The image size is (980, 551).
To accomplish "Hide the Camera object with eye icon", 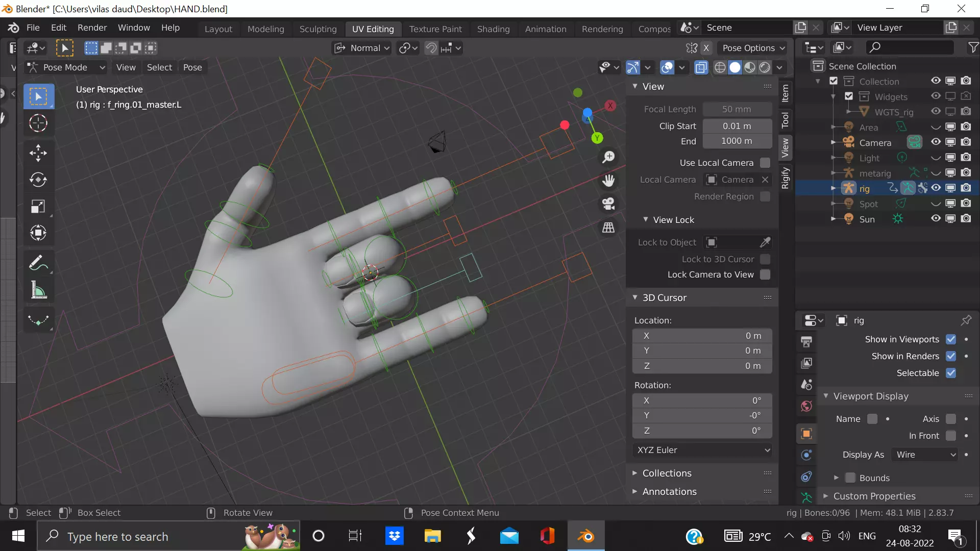I will (936, 142).
